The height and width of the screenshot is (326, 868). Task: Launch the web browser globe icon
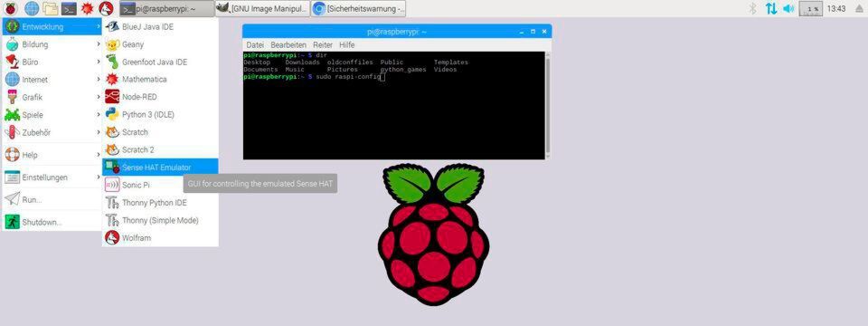32,8
